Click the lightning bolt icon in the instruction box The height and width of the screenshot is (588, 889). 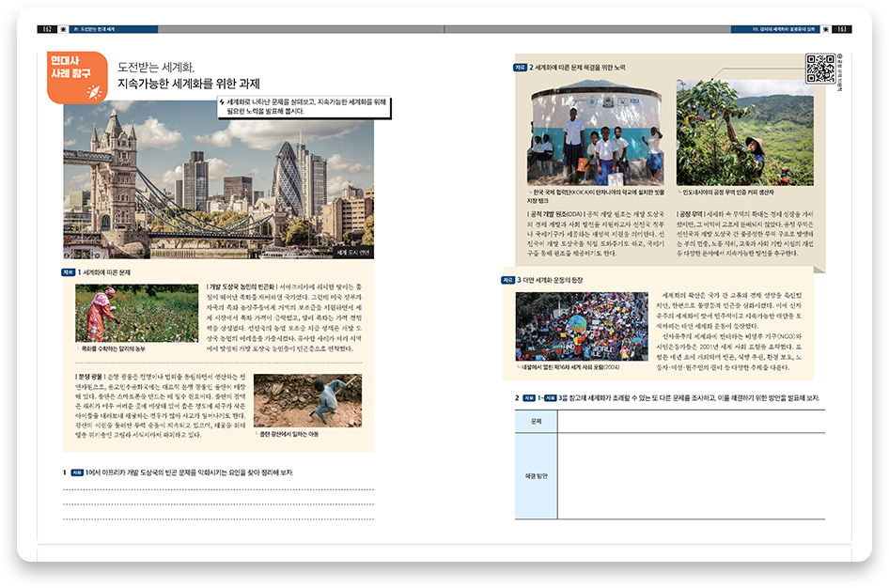click(x=222, y=102)
